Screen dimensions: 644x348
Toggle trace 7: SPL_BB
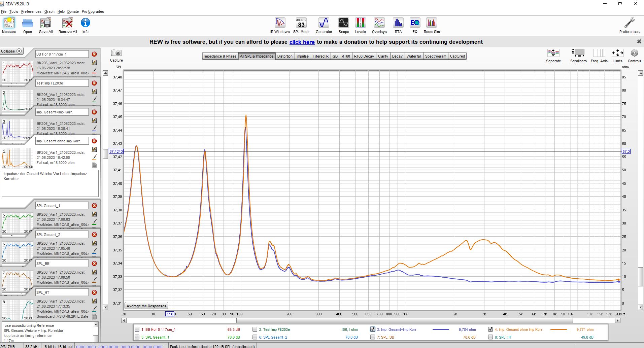[x=373, y=337]
